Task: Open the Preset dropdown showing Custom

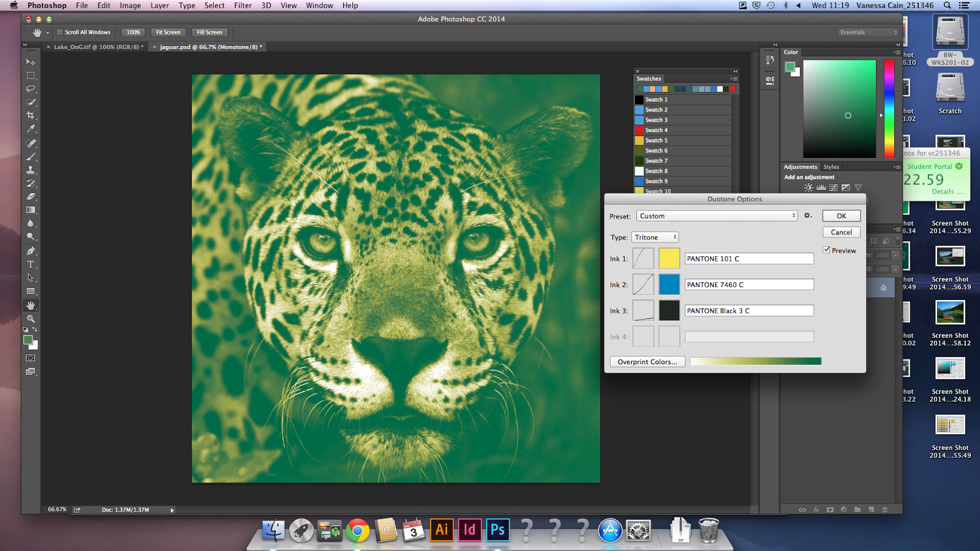Action: point(717,216)
